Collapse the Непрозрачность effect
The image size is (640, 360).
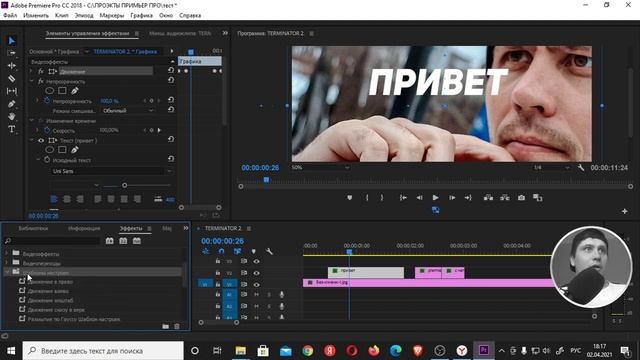[31, 81]
